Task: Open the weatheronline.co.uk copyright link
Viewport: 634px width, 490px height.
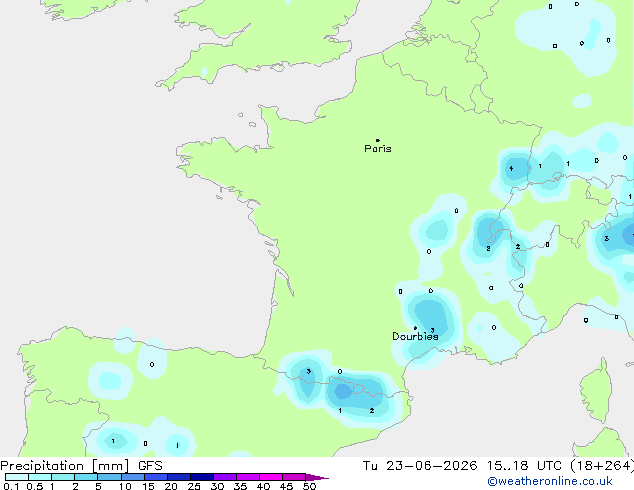Action: tap(550, 481)
